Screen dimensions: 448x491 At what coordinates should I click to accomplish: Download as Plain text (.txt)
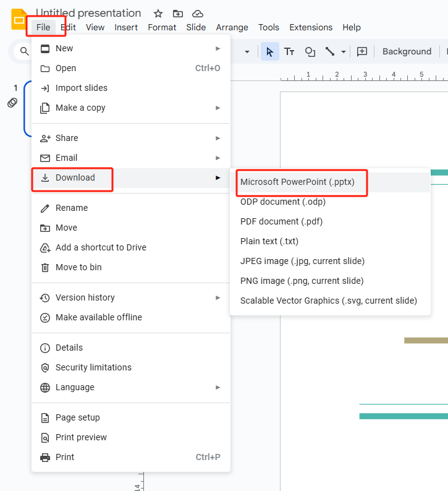(x=330, y=241)
